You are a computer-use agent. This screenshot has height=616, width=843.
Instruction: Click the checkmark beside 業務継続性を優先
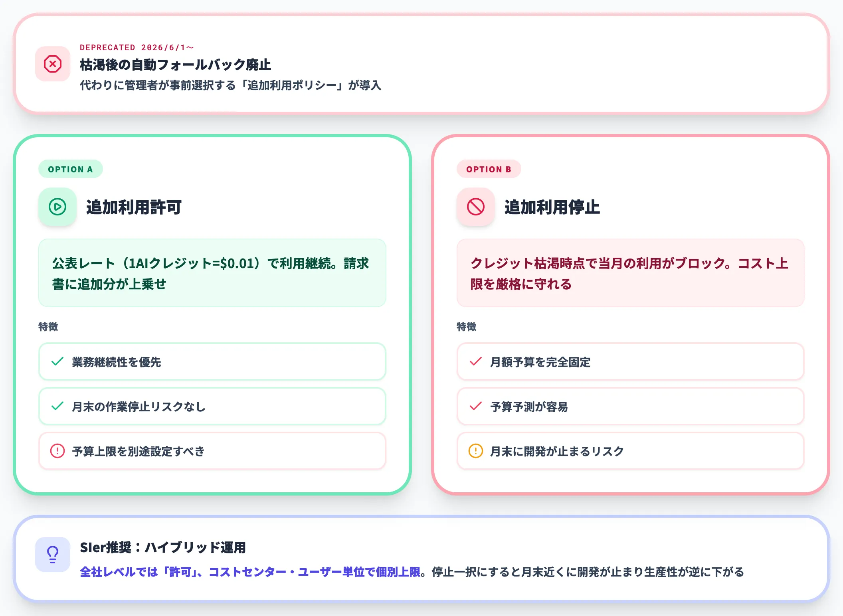[x=56, y=362]
